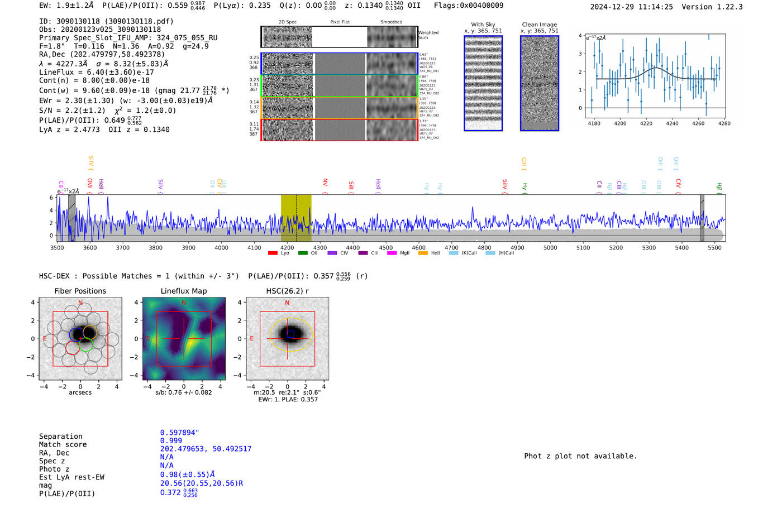Image resolution: width=782 pixels, height=532 pixels.
Task: Click the Weighted Sum 2D spectrum strip
Action: [x=339, y=37]
